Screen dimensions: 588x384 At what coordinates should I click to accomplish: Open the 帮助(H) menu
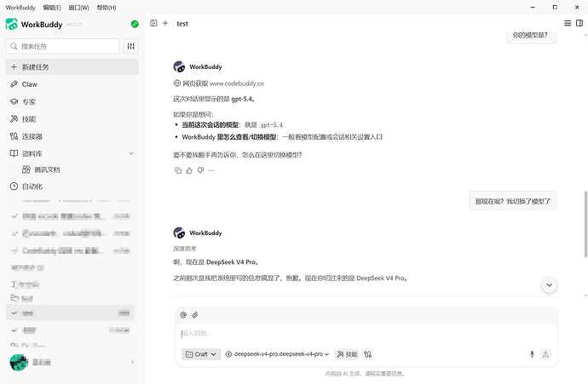click(x=107, y=8)
